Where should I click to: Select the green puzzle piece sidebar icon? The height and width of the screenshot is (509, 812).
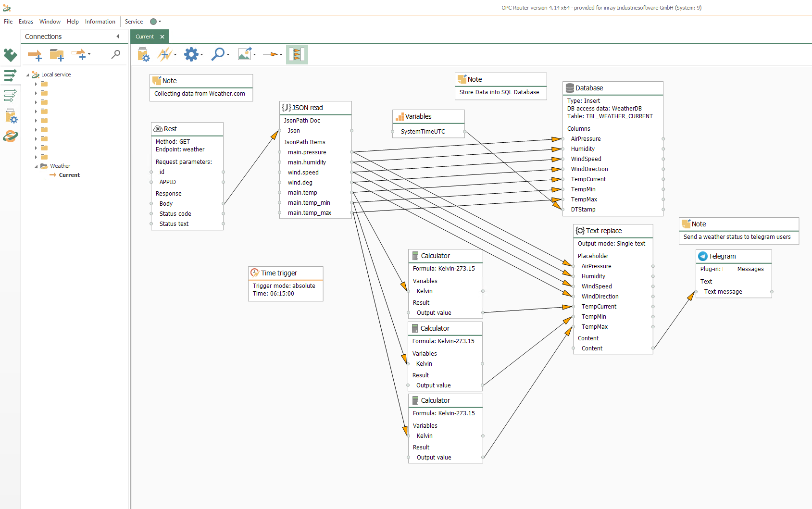[10, 55]
